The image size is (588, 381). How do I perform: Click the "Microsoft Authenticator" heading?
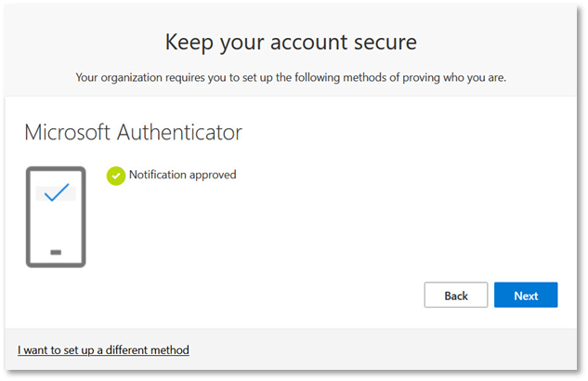click(133, 132)
